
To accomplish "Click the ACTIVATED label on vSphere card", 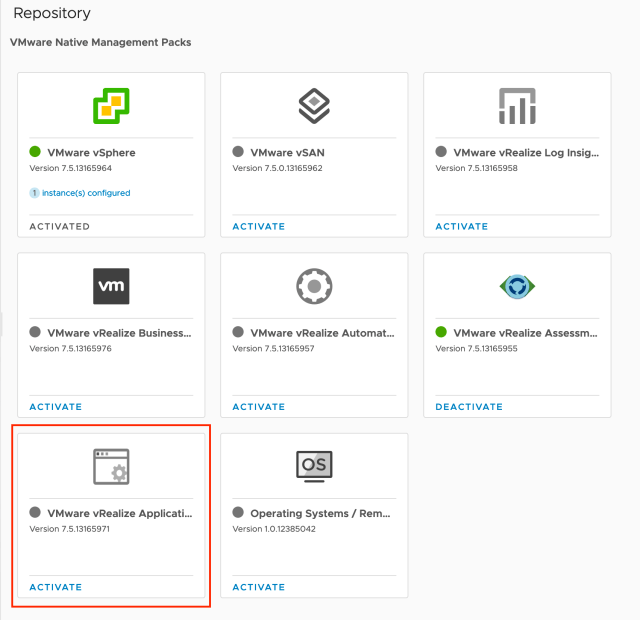I will (60, 227).
